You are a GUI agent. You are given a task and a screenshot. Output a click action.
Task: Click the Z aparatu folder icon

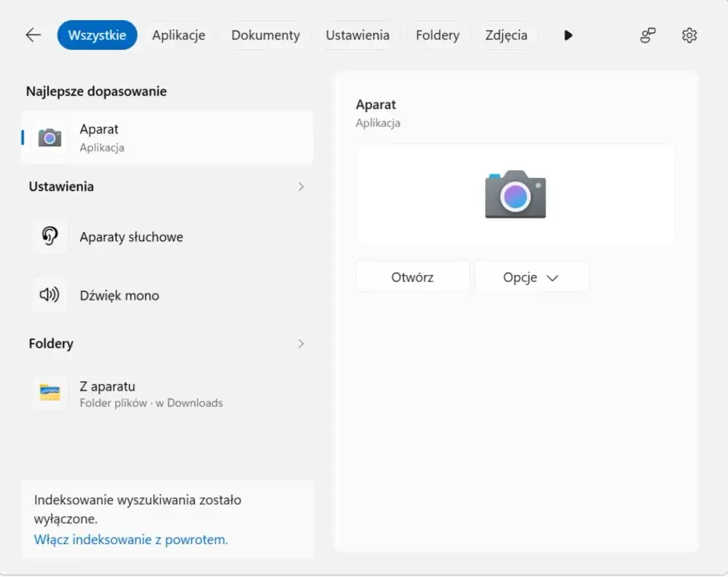click(50, 393)
